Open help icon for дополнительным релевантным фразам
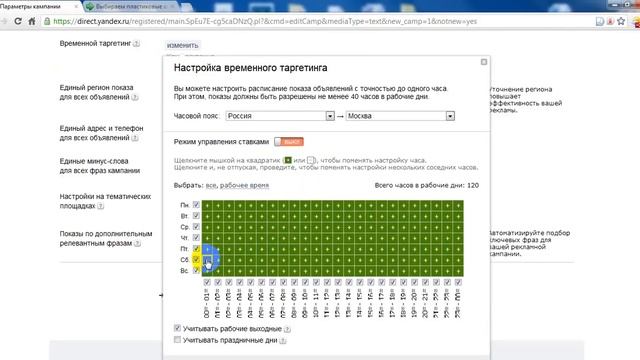Viewport: 640px width, 360px height. click(x=138, y=243)
